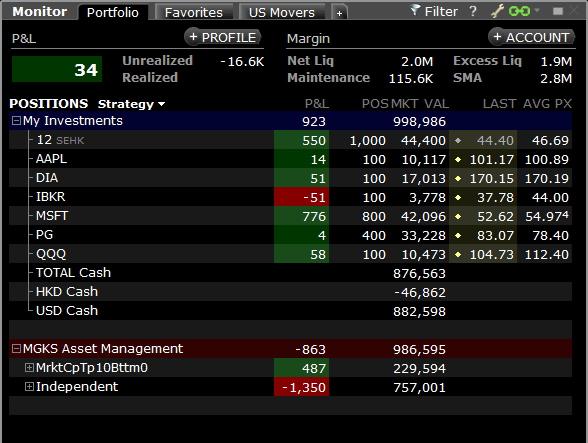Open dropdown arrow beside chain link icon

coord(537,11)
